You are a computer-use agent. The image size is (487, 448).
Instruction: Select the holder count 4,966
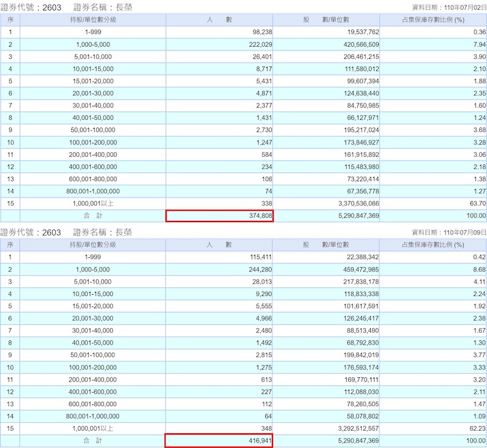click(264, 318)
